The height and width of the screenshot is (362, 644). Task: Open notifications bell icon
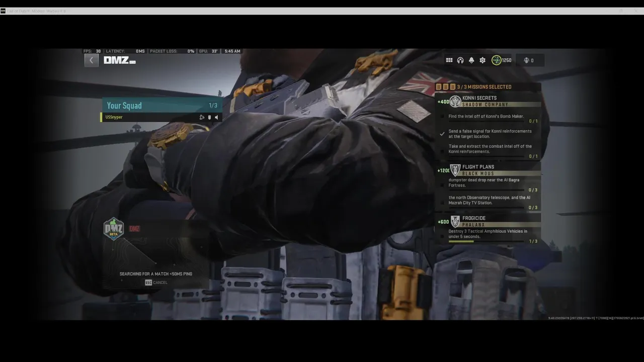[x=471, y=60]
